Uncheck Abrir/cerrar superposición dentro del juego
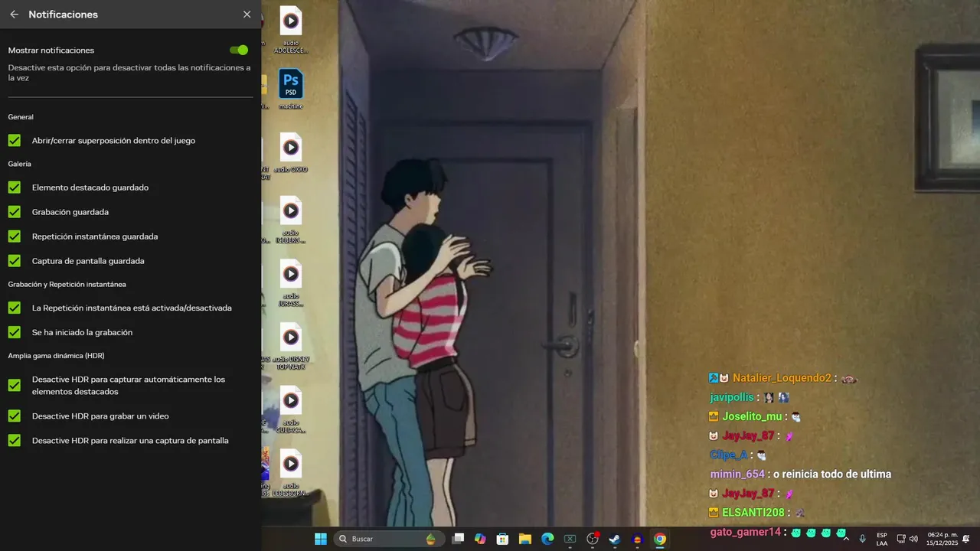 pyautogui.click(x=15, y=140)
